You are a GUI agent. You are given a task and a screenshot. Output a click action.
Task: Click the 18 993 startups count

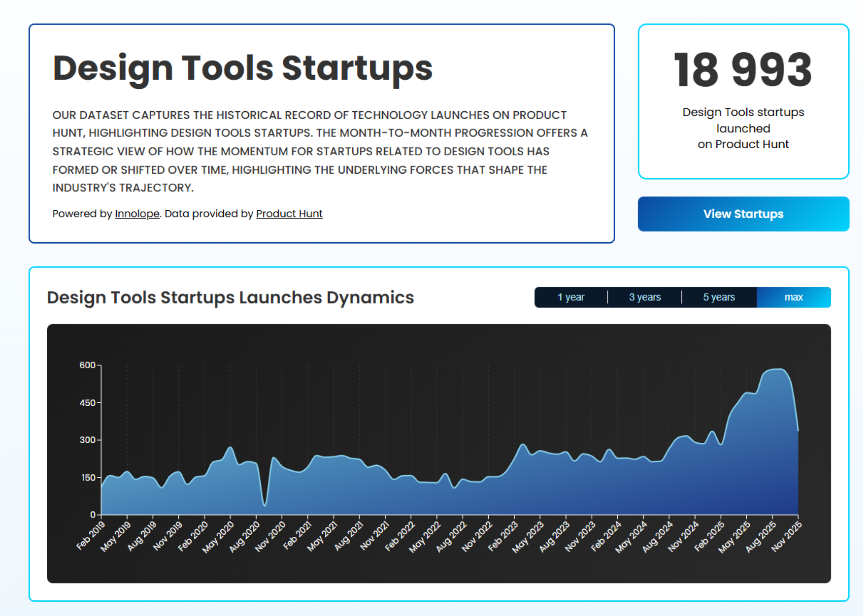(743, 70)
